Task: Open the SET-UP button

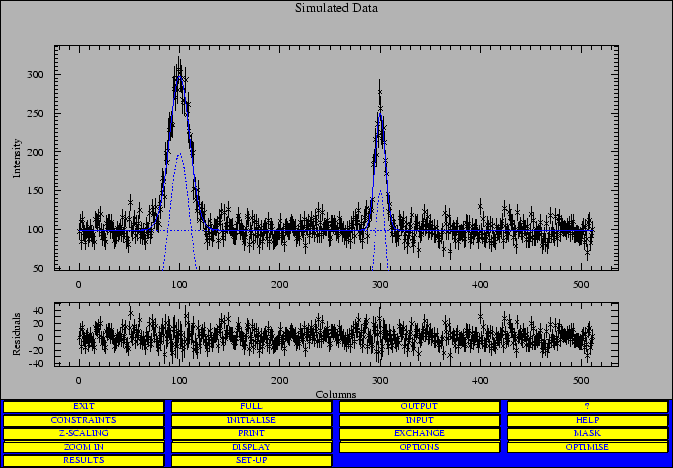Action: pyautogui.click(x=251, y=460)
